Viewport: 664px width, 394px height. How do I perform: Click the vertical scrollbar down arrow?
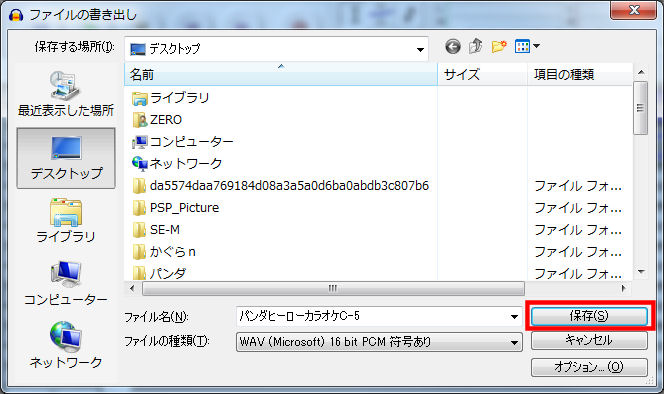(x=641, y=272)
